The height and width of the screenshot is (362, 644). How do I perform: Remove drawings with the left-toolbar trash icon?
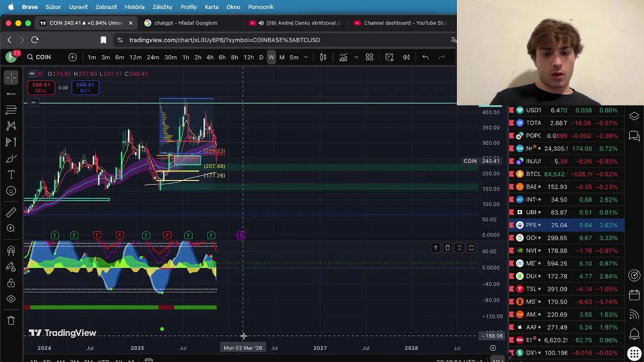click(11, 320)
